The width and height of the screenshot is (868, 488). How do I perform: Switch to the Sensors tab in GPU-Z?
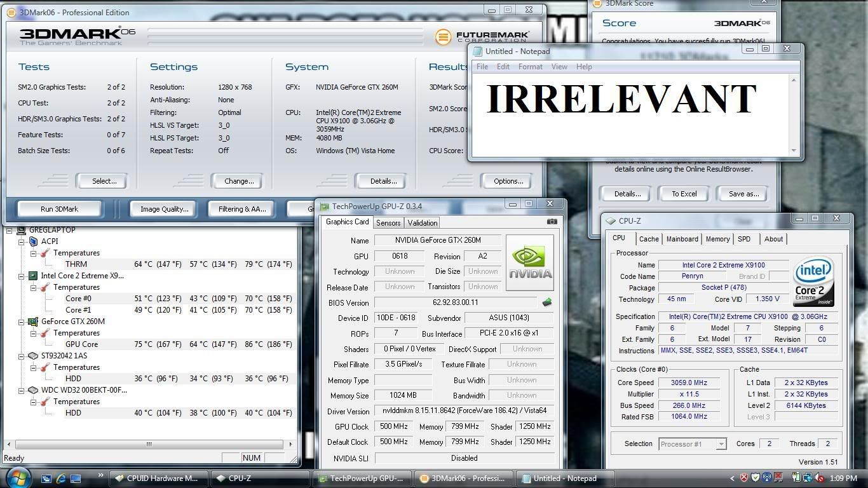tap(388, 223)
